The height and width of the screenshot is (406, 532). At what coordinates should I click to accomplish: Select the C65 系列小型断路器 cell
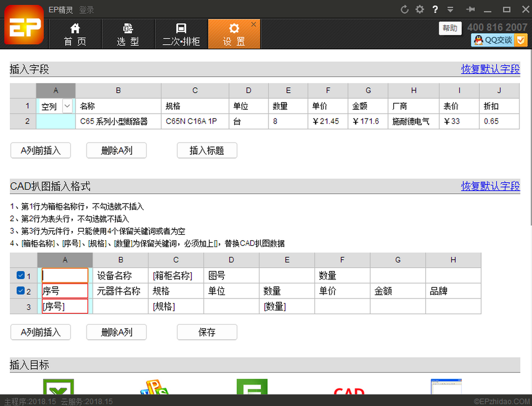coord(118,121)
